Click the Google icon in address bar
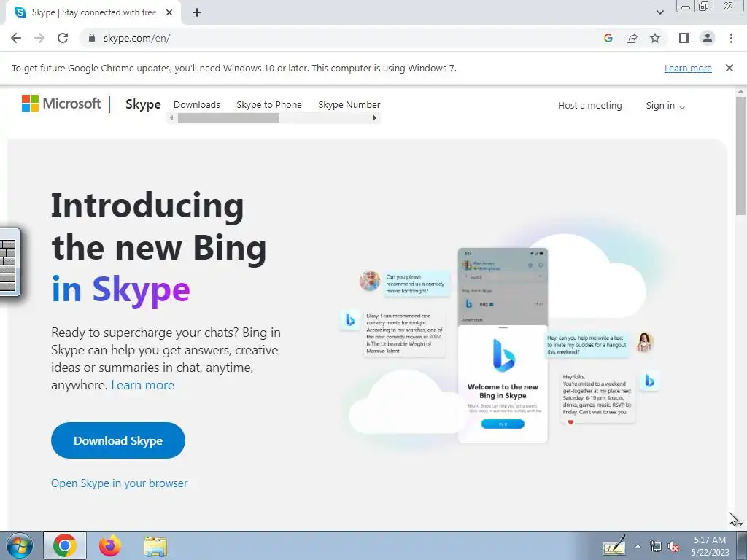The width and height of the screenshot is (747, 560). tap(608, 38)
